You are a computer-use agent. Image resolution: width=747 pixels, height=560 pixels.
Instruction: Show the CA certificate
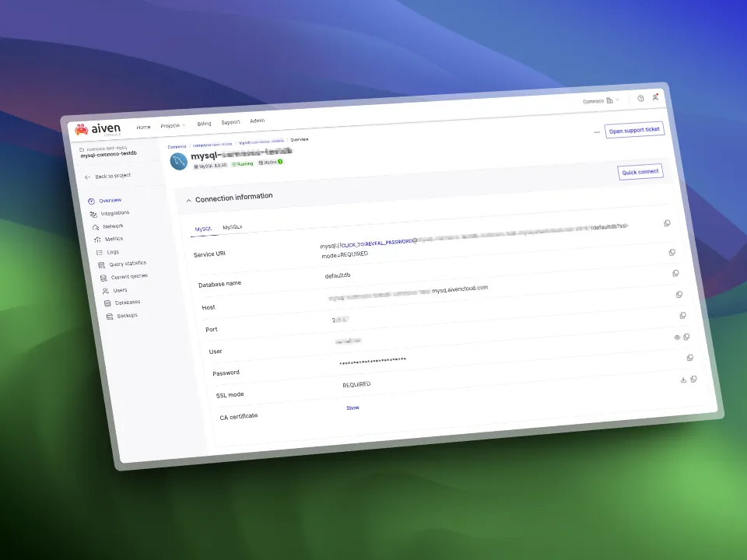pos(352,408)
